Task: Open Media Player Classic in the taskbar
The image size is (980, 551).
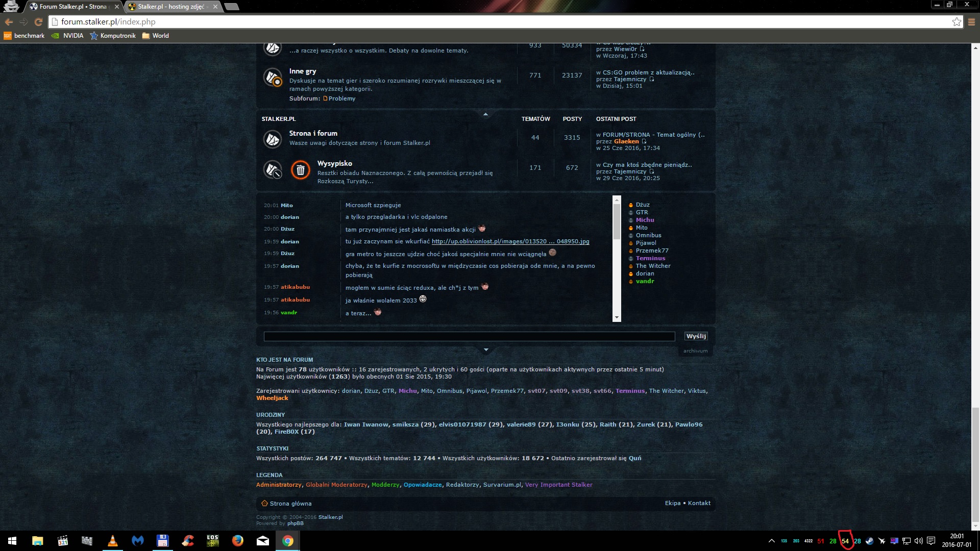Action: pos(63,541)
